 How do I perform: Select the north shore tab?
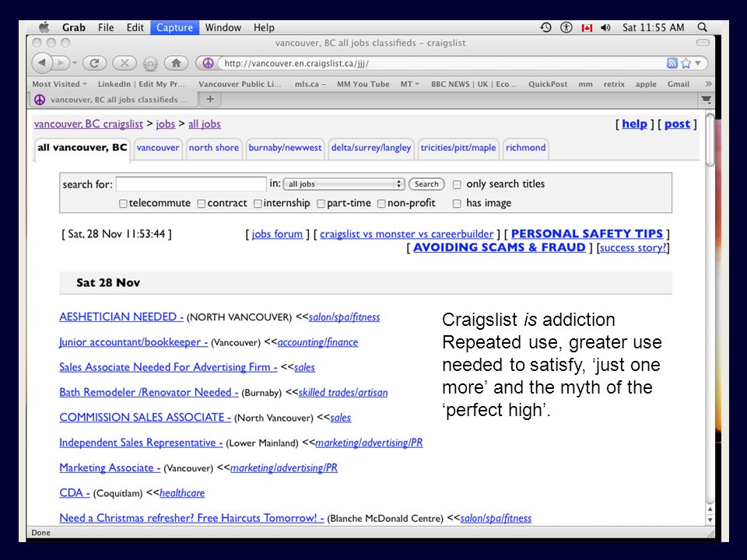[x=214, y=148]
